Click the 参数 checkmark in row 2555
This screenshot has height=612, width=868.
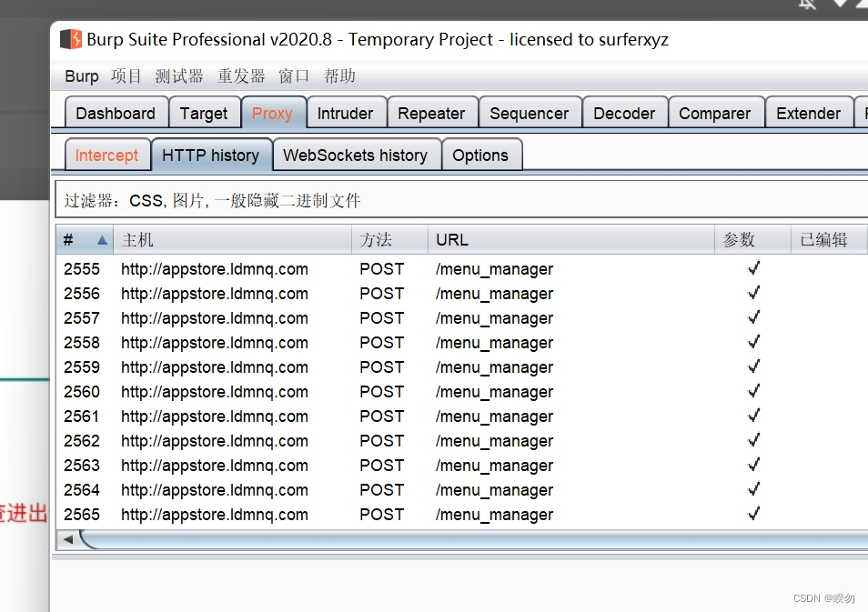coord(753,268)
